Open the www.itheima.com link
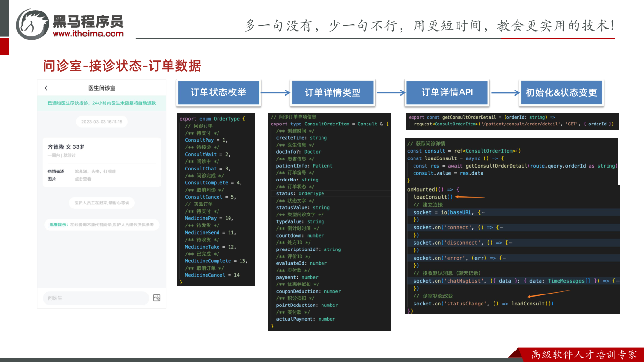Image resolution: width=644 pixels, height=362 pixels. [x=88, y=34]
